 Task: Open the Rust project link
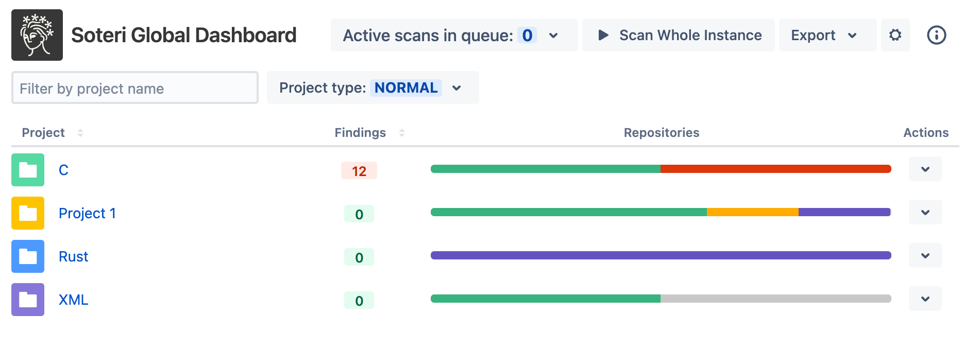click(73, 256)
